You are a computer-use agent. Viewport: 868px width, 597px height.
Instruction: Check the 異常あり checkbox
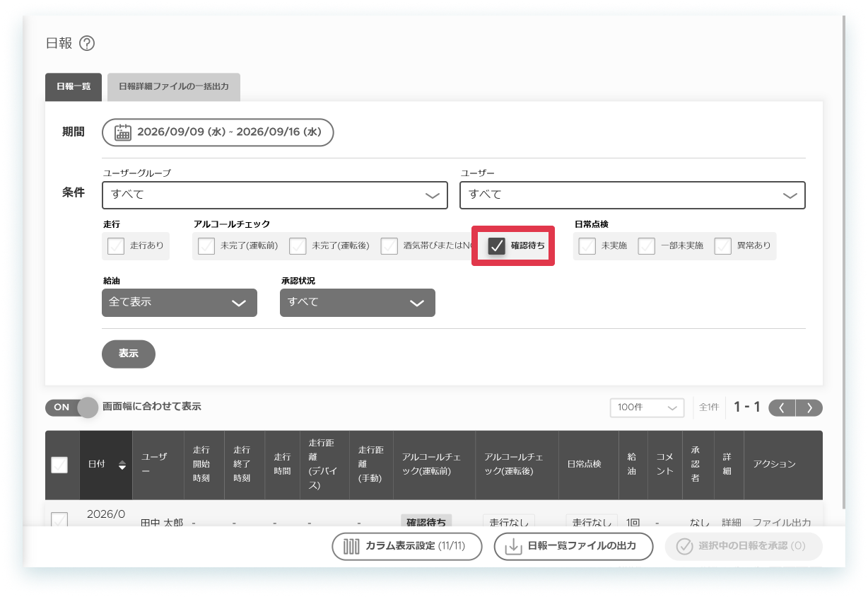pos(722,245)
